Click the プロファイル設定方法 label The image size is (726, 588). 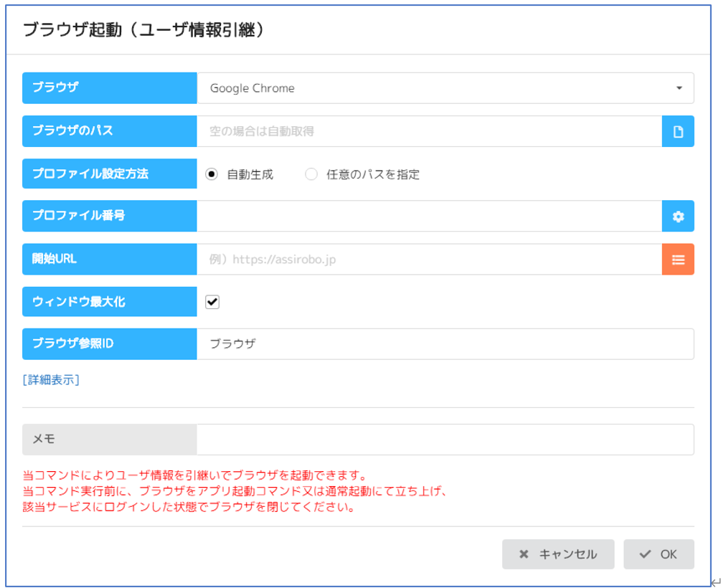(x=110, y=174)
